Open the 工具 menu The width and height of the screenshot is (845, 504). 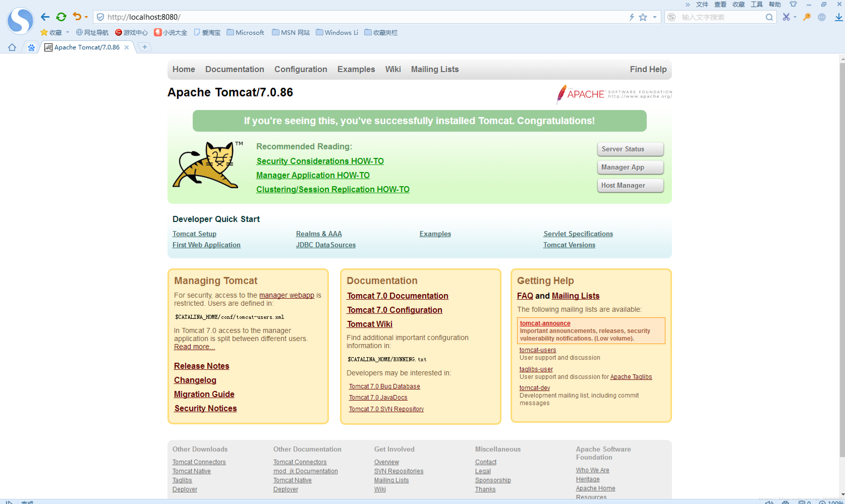pyautogui.click(x=756, y=5)
